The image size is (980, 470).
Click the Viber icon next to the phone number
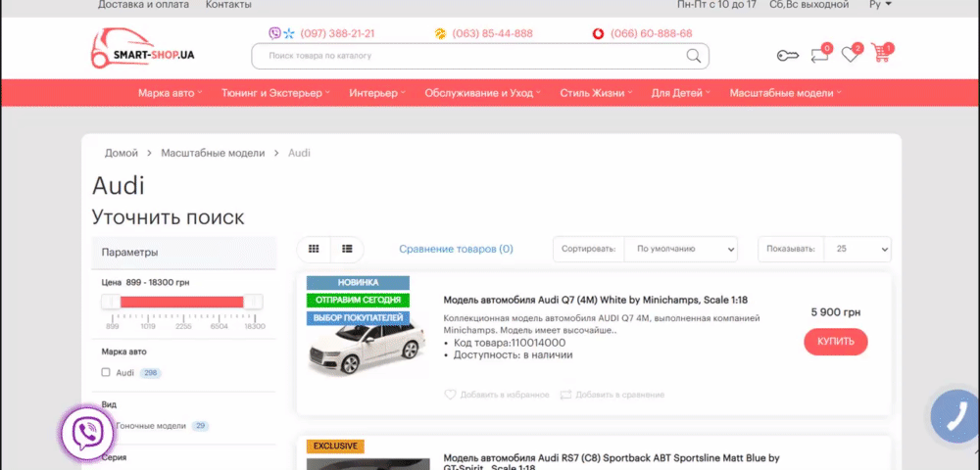coord(275,33)
